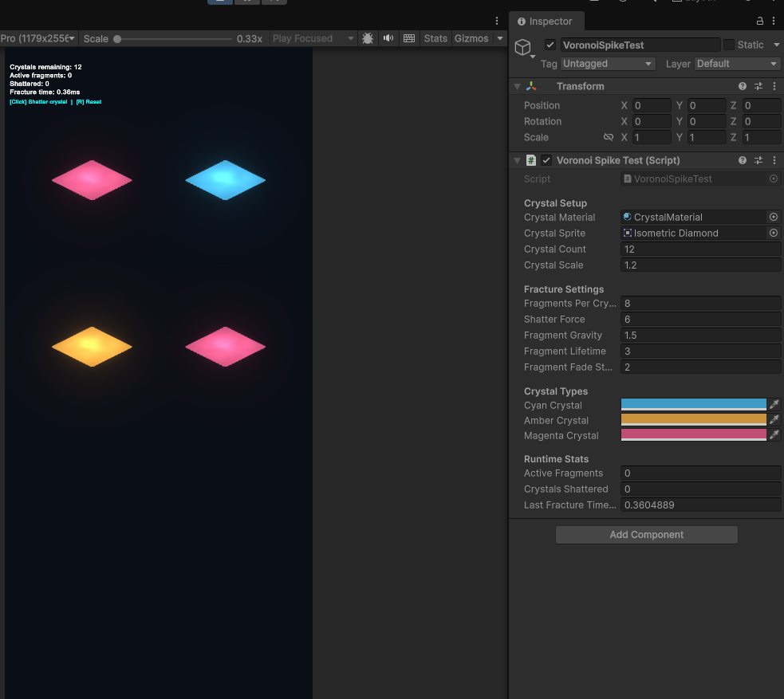The height and width of the screenshot is (699, 784).
Task: Enable the Static checkbox
Action: [729, 45]
